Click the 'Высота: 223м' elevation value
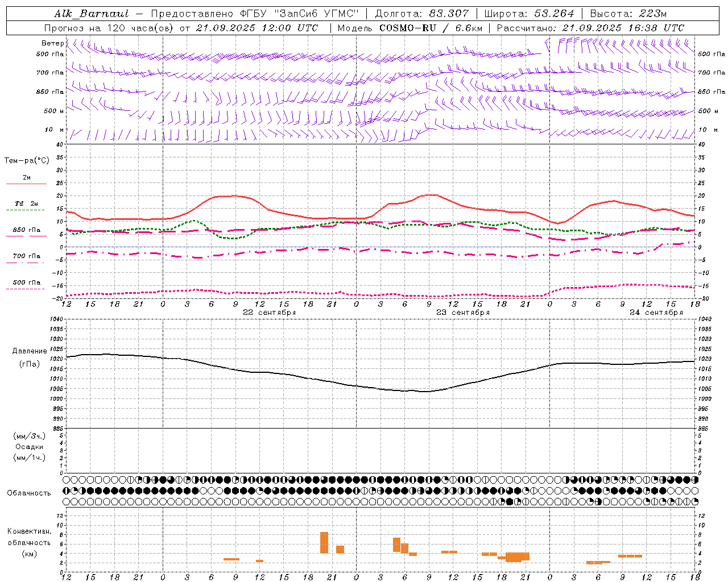This screenshot has height=582, width=728. pyautogui.click(x=628, y=14)
